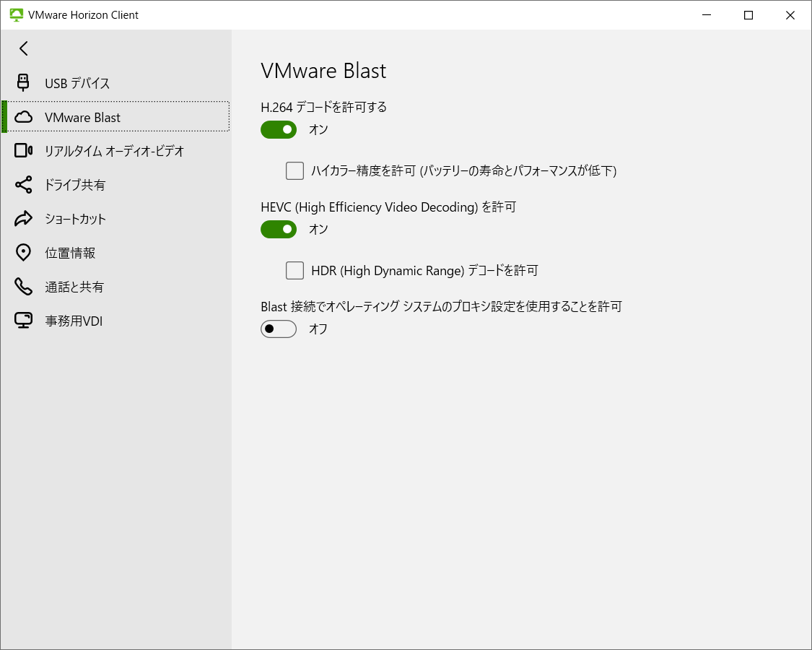Enable the HDR decode checkbox
Viewport: 812px width, 650px height.
(x=294, y=270)
